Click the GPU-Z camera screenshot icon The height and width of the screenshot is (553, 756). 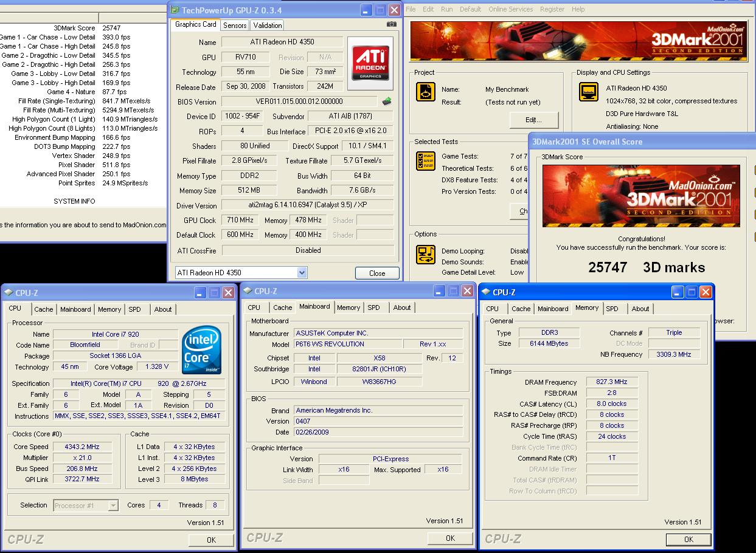392,24
